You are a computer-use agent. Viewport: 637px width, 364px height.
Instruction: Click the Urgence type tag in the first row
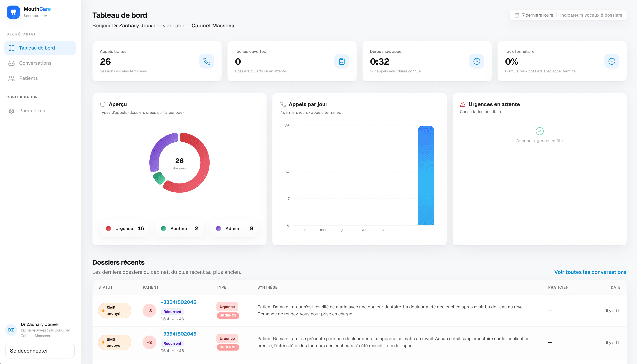(227, 307)
